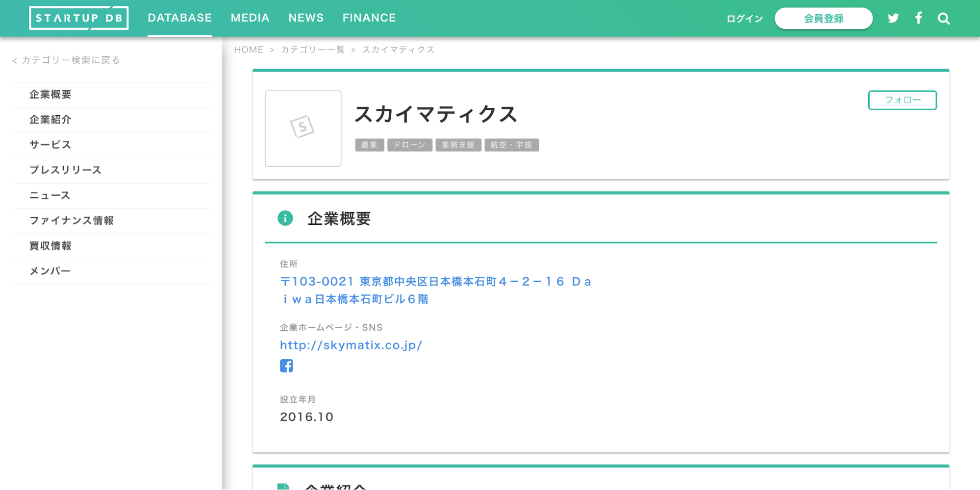
Task: Open the Twitter icon in header
Action: (x=893, y=18)
